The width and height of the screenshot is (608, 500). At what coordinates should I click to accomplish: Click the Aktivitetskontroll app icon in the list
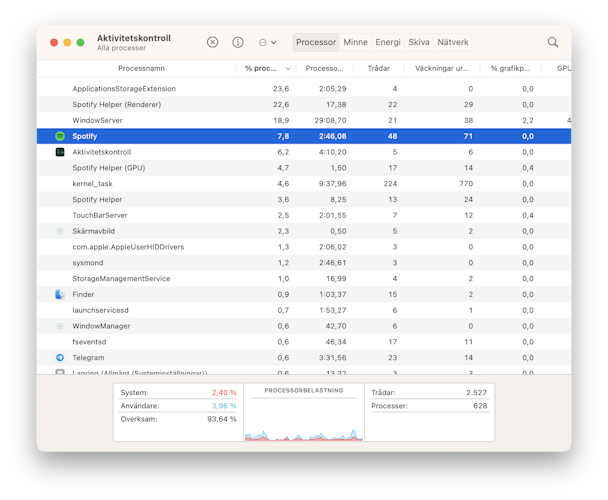click(x=60, y=152)
